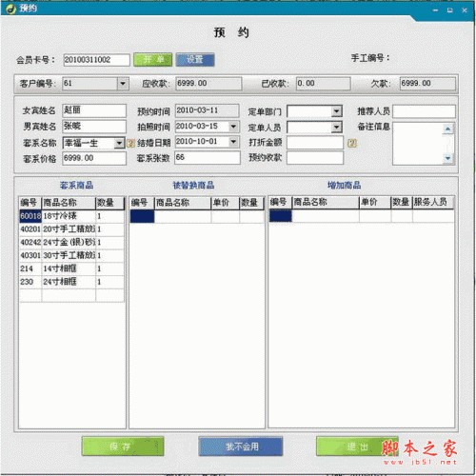Click the 欠款 field showing 6999.00
Screen dimensions: 476x476
[427, 84]
